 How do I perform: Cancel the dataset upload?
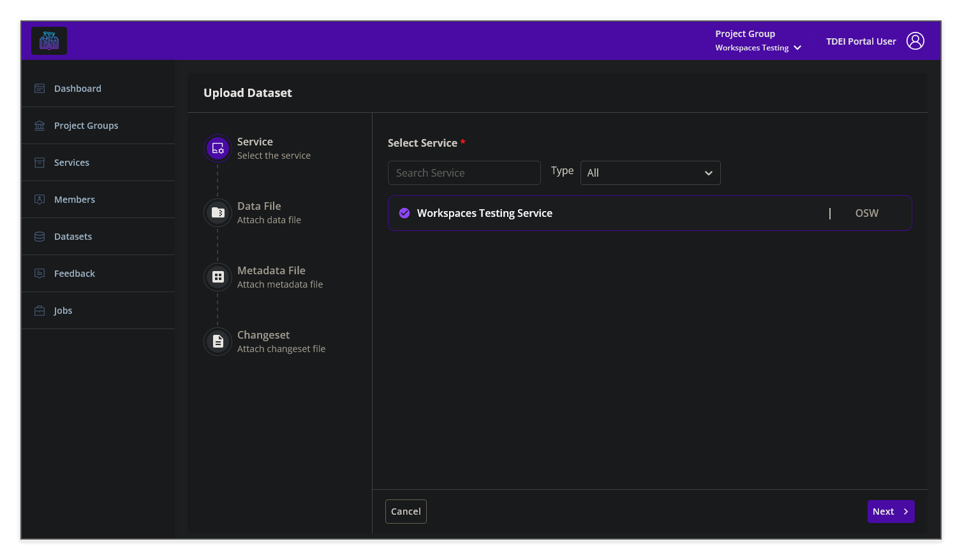pyautogui.click(x=406, y=511)
